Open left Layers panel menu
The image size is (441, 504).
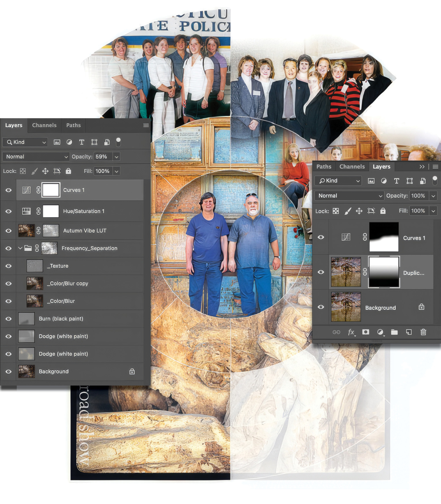146,125
